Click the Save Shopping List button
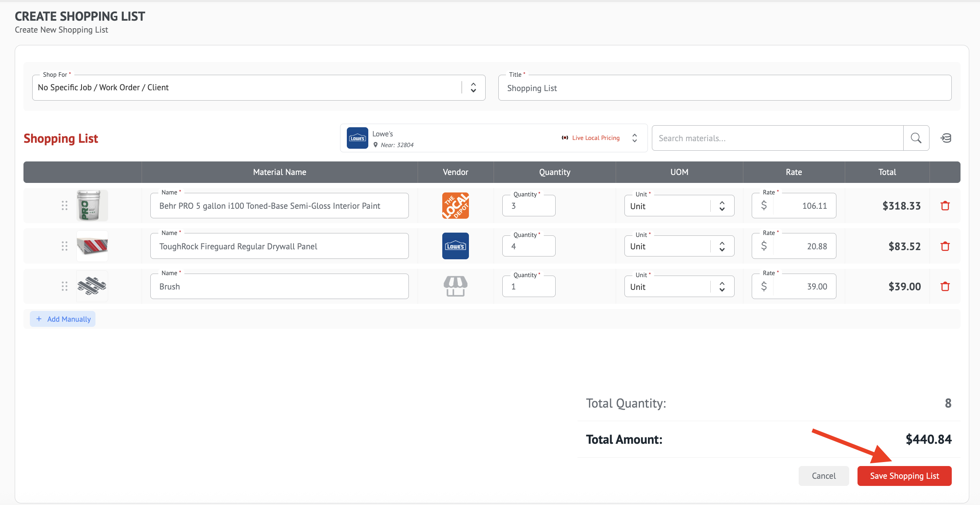This screenshot has height=505, width=980. pos(904,476)
